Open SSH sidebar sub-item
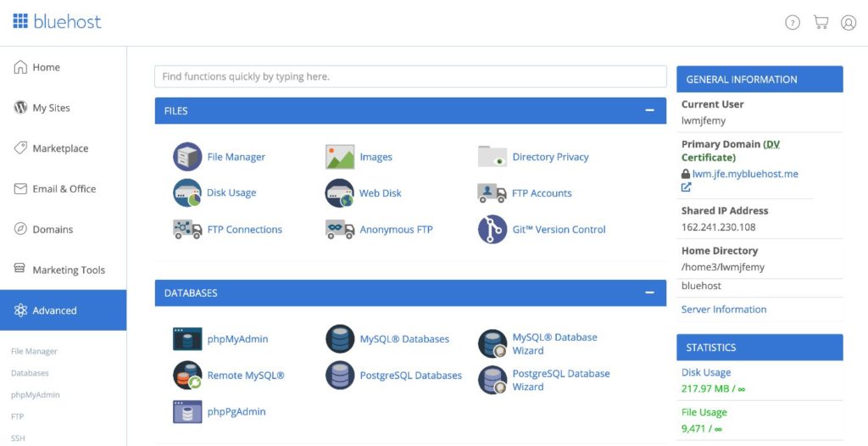The width and height of the screenshot is (868, 446). click(x=18, y=438)
